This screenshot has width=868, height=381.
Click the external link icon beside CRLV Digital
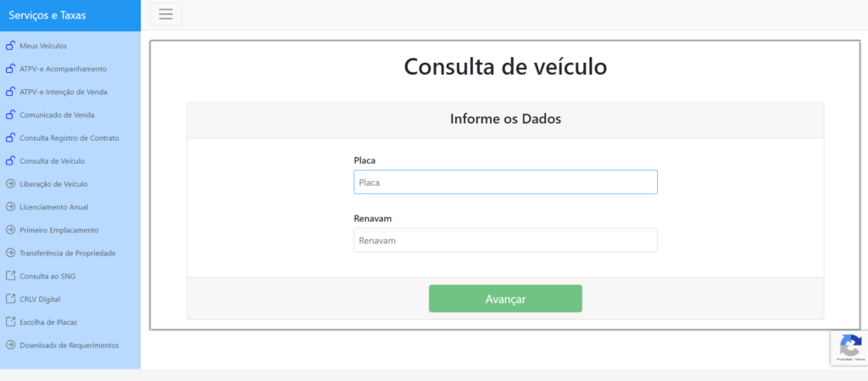click(x=10, y=299)
